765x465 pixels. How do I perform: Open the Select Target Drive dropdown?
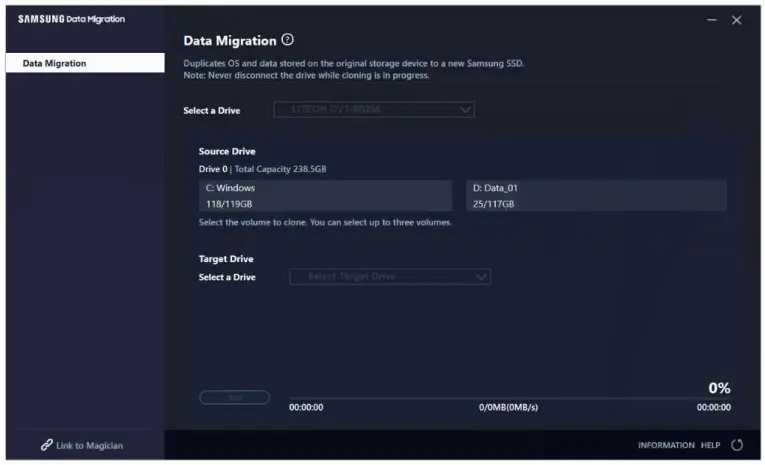pyautogui.click(x=390, y=277)
